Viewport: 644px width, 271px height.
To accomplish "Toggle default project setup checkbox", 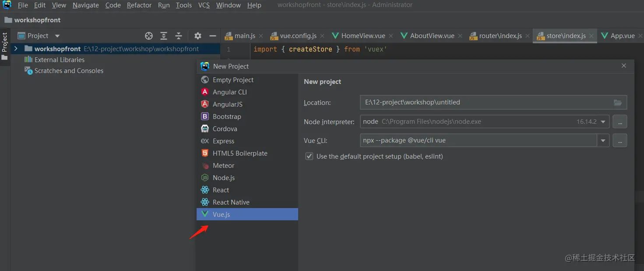I will (x=309, y=156).
